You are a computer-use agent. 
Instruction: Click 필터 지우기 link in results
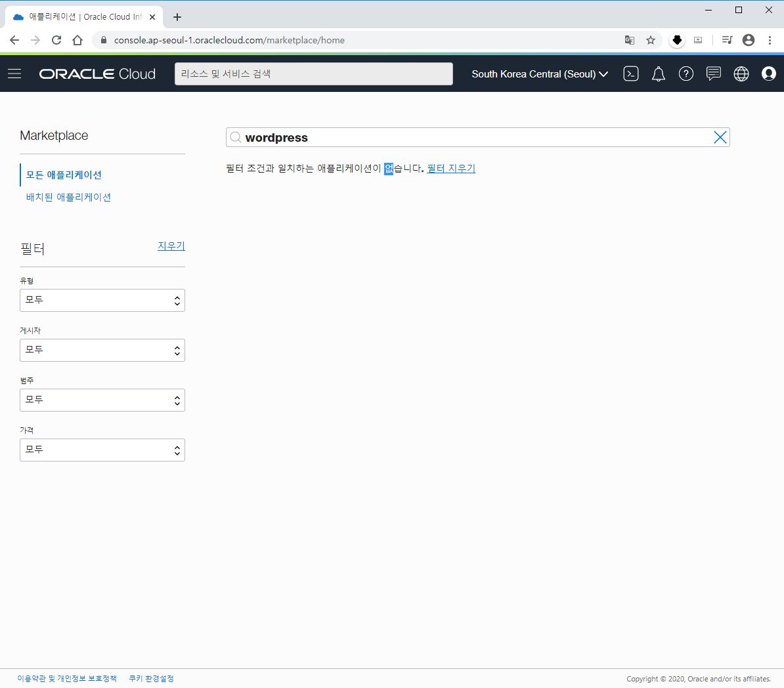click(451, 169)
